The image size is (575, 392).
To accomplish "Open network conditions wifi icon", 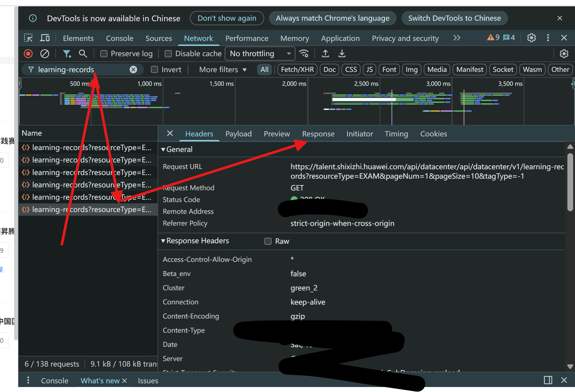I will tap(304, 54).
